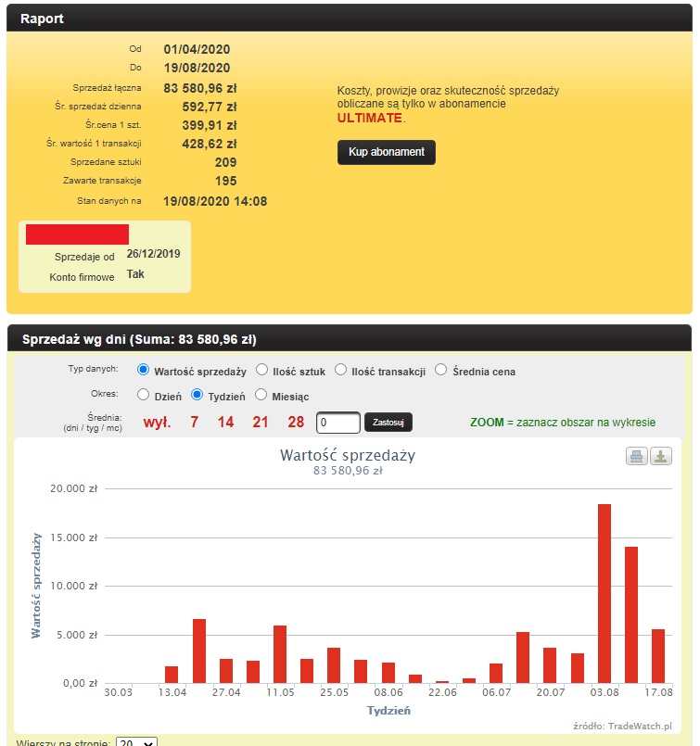Click the download chart icon
Viewport: 700px width, 746px height.
[660, 456]
